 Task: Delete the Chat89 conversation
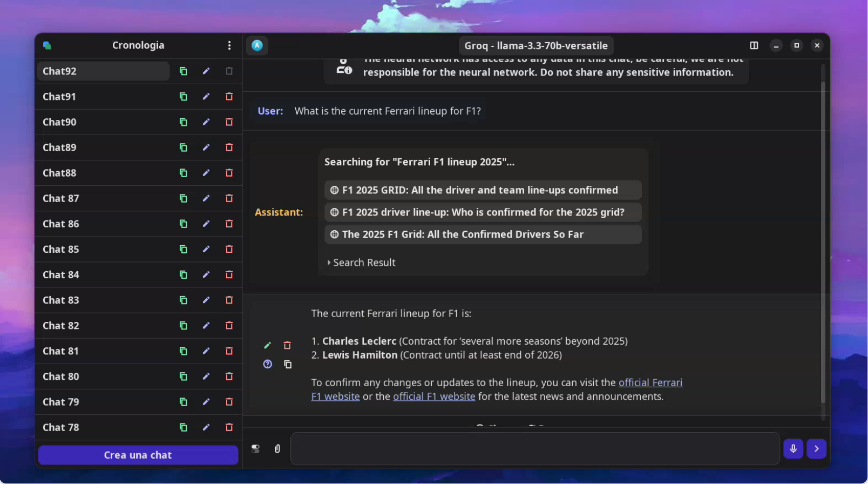229,147
